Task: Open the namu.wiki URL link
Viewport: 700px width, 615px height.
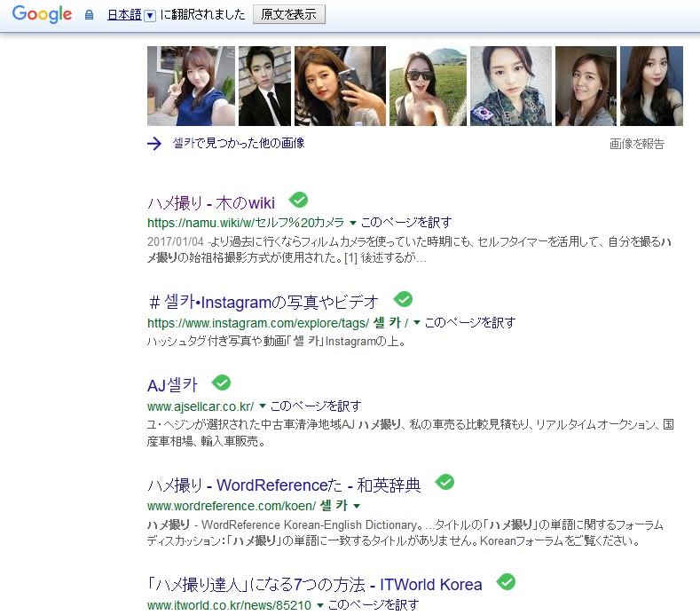Action: coord(246,223)
